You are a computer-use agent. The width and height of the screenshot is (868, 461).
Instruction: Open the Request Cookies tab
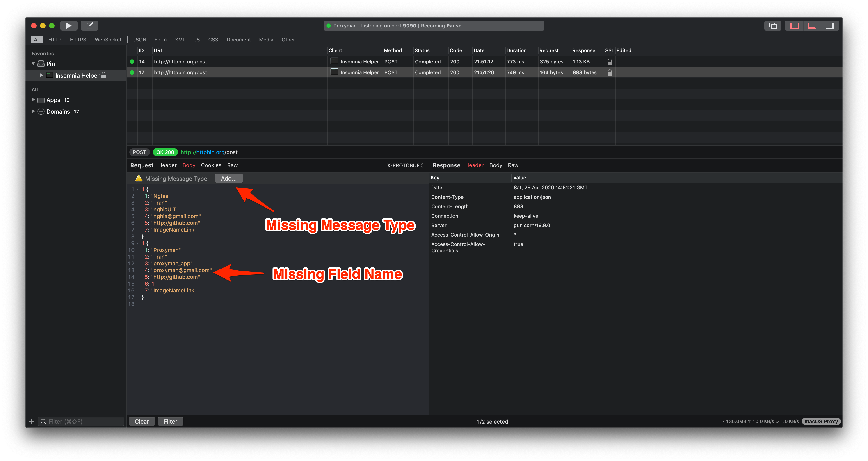coord(211,165)
